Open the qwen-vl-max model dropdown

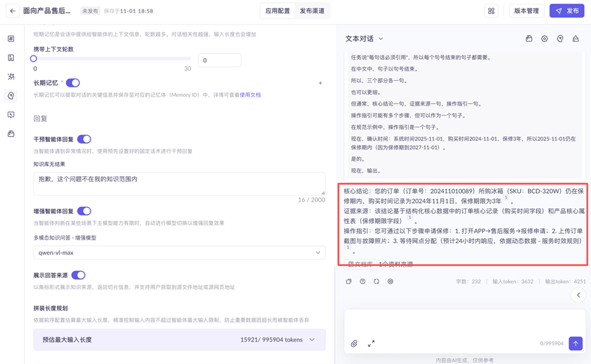(x=179, y=253)
